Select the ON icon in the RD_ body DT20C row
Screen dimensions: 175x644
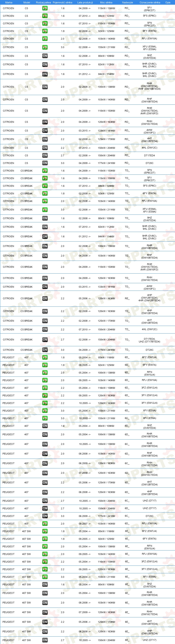click(x=45, y=163)
